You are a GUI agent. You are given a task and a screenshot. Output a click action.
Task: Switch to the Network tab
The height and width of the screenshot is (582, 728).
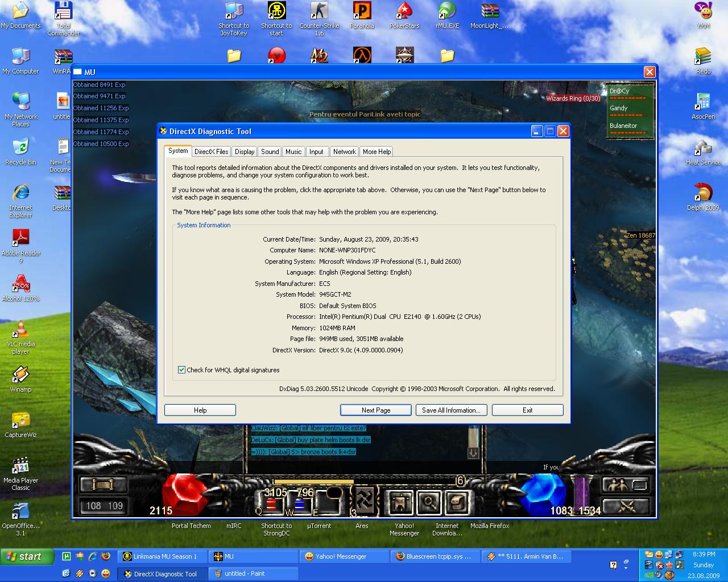tap(344, 152)
